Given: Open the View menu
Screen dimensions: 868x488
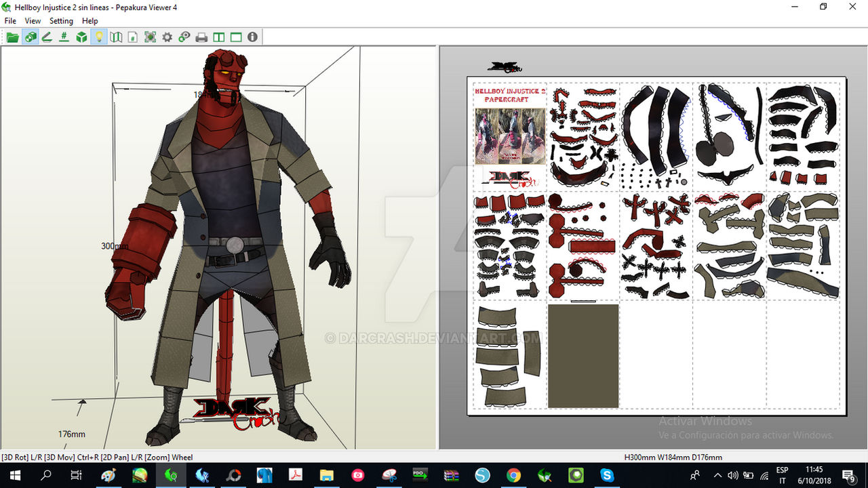Looking at the screenshot, I should point(33,21).
